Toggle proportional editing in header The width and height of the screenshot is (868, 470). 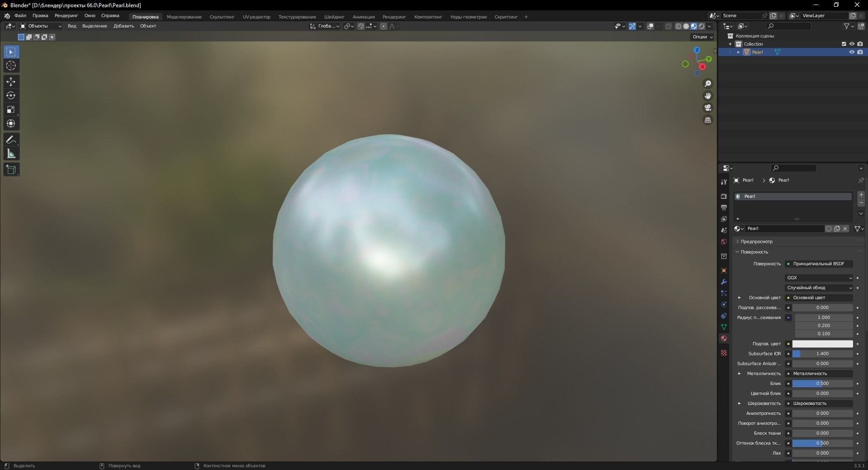coord(384,26)
